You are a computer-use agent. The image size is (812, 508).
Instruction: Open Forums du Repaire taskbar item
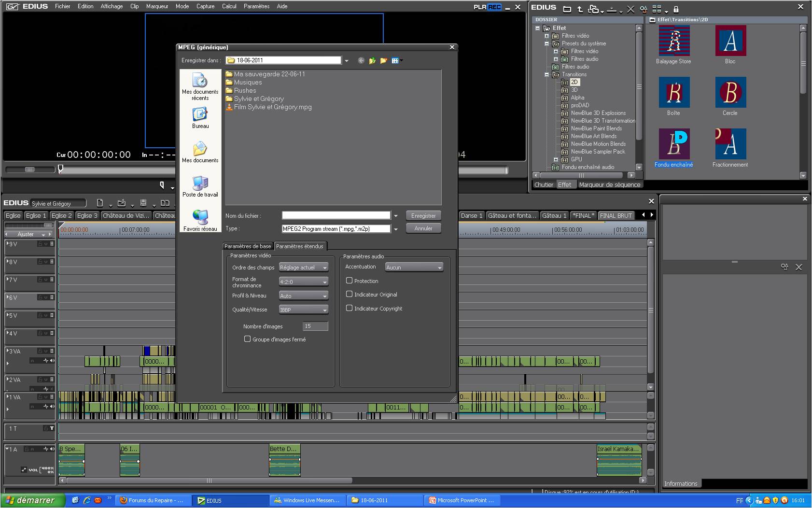[153, 500]
